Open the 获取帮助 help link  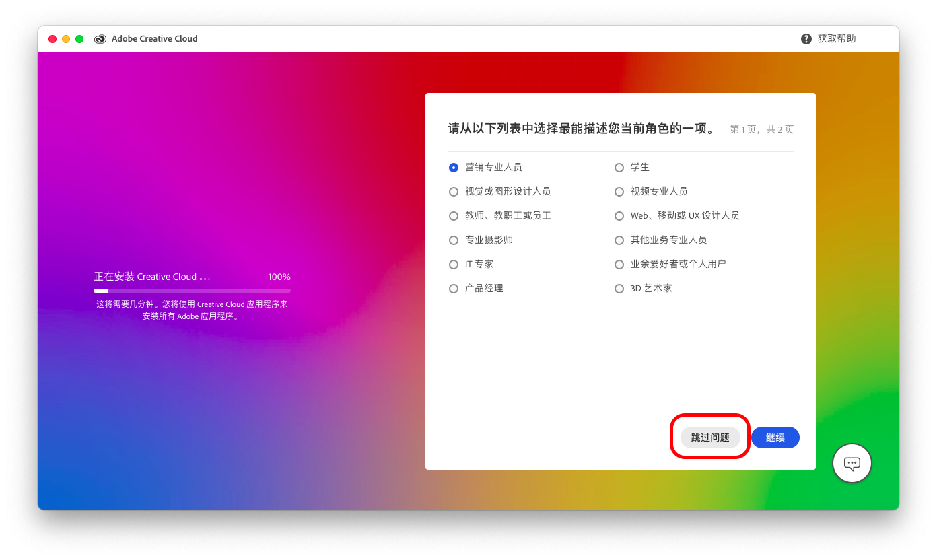837,39
